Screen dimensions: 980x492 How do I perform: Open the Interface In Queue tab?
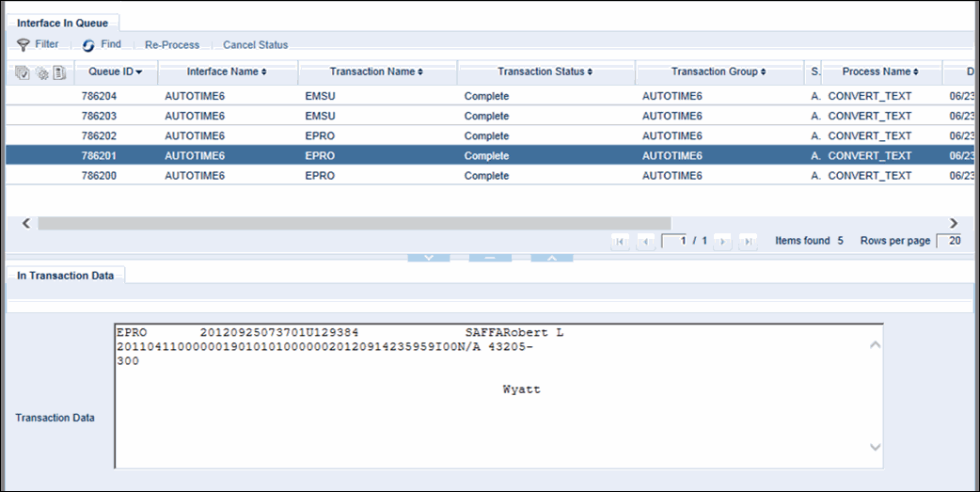coord(61,22)
